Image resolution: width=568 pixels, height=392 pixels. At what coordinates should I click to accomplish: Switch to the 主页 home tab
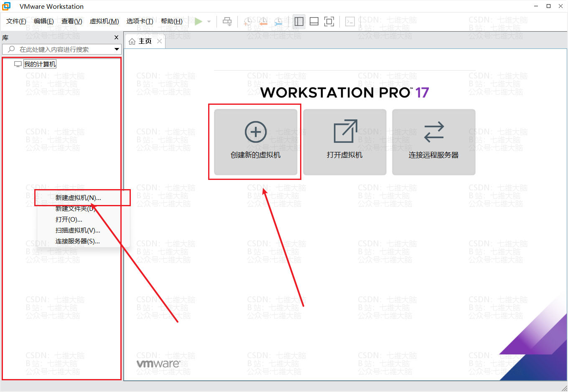point(145,41)
